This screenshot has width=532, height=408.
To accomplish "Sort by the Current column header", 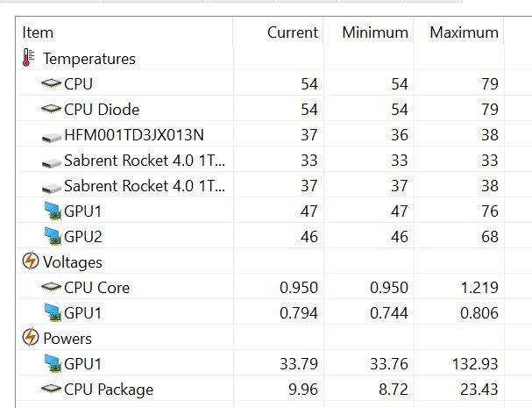I will coord(292,32).
